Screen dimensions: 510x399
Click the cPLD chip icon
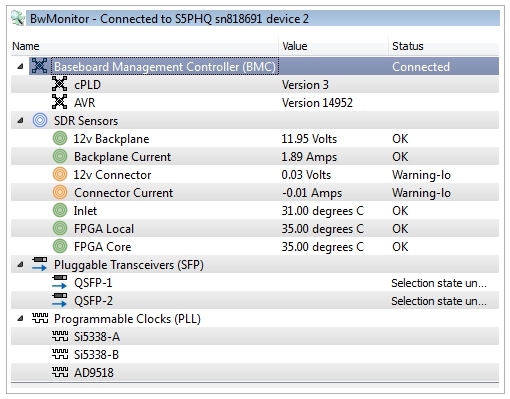(x=60, y=84)
